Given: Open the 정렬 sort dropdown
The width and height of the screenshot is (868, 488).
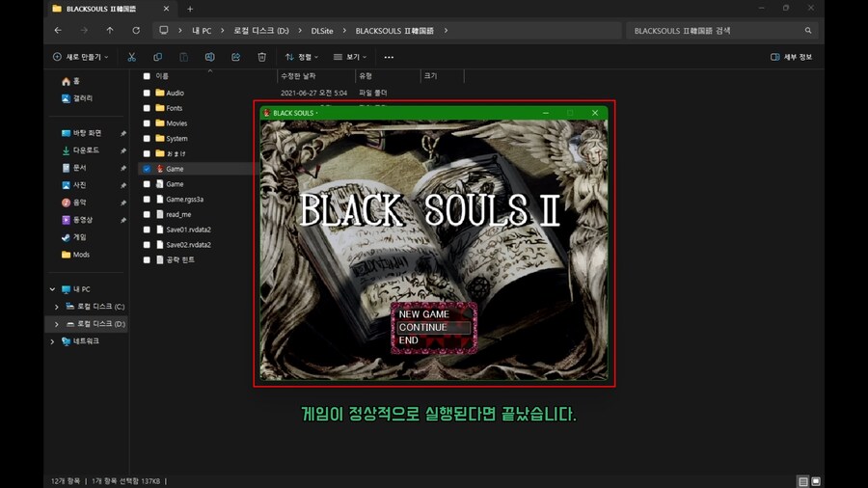Looking at the screenshot, I should (x=302, y=57).
